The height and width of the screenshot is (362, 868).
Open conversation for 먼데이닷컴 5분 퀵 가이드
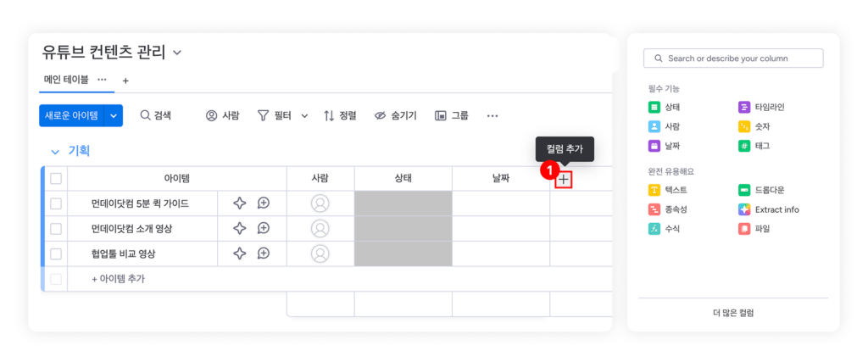coord(264,203)
